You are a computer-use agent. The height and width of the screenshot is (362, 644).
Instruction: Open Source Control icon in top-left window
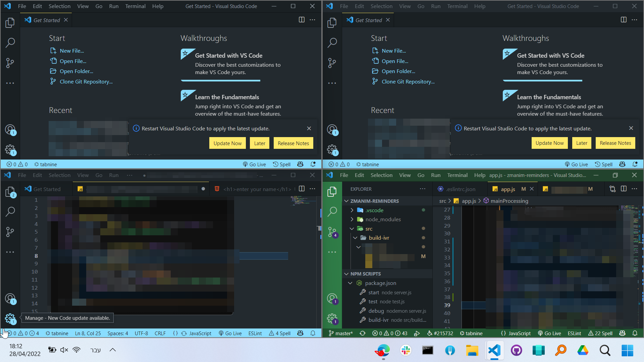[x=10, y=63]
